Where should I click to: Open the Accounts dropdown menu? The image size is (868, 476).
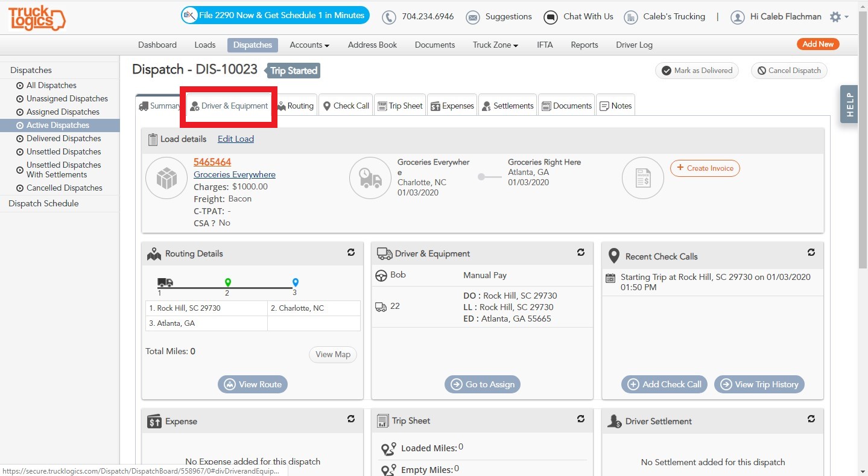[309, 45]
